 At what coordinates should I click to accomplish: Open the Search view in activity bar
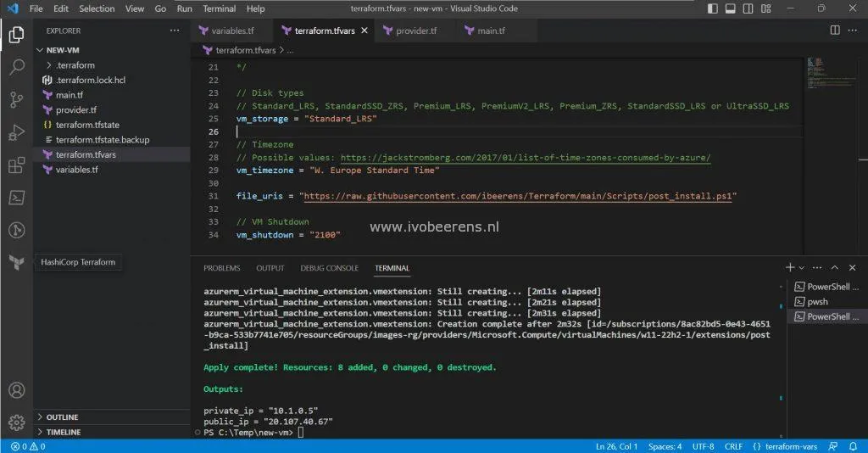17,67
